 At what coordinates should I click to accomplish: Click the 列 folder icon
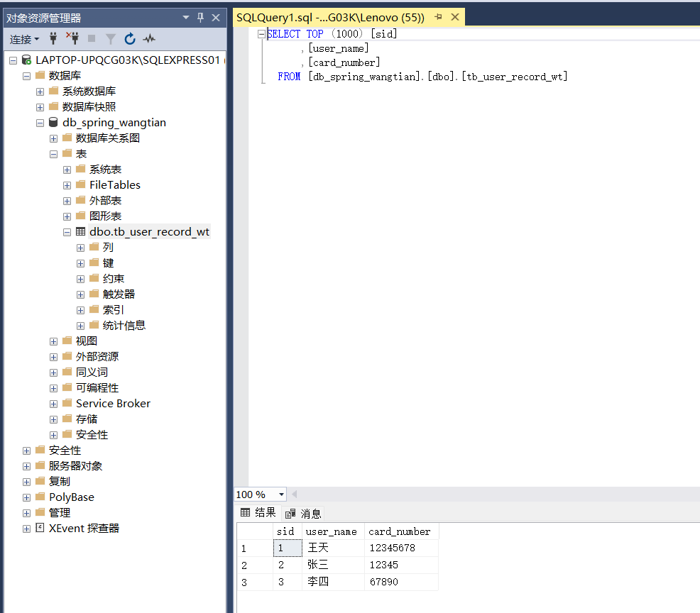[94, 247]
